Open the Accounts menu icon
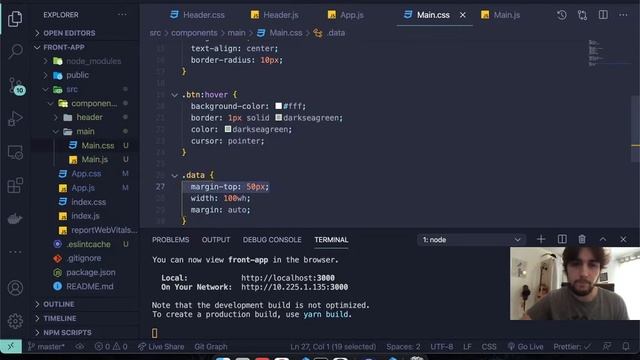The image size is (640, 360). pyautogui.click(x=15, y=288)
